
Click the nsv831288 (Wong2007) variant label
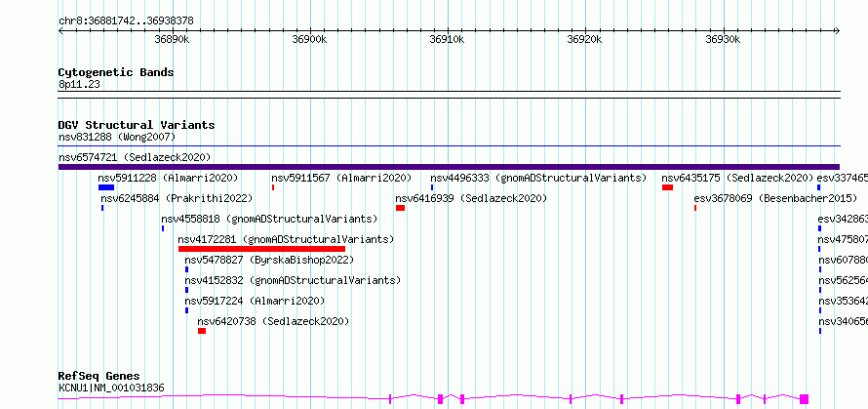click(117, 137)
